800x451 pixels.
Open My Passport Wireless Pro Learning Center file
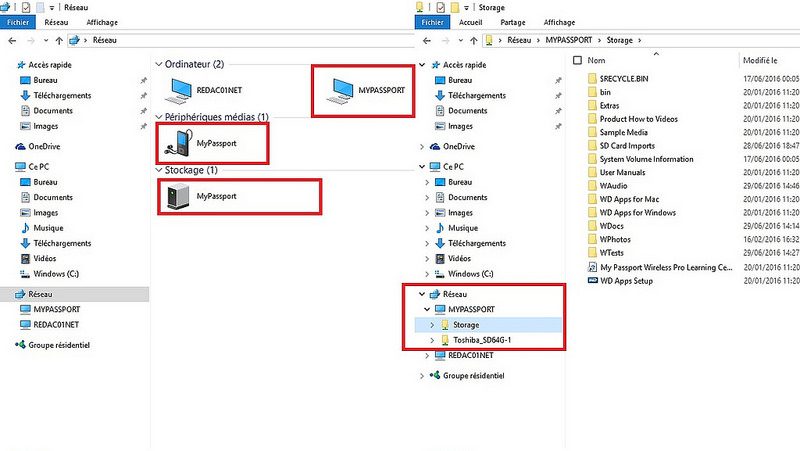pos(660,267)
